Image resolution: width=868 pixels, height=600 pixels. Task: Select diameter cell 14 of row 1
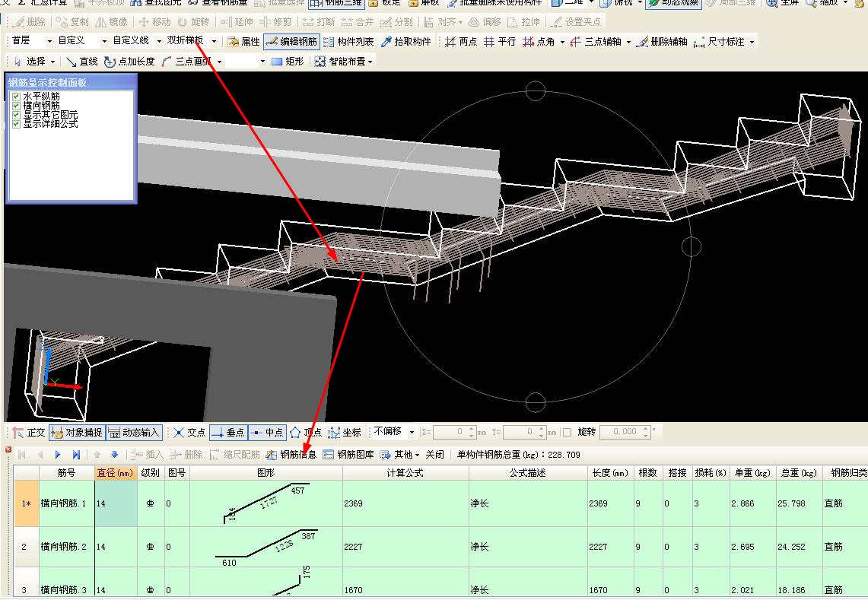coord(116,503)
